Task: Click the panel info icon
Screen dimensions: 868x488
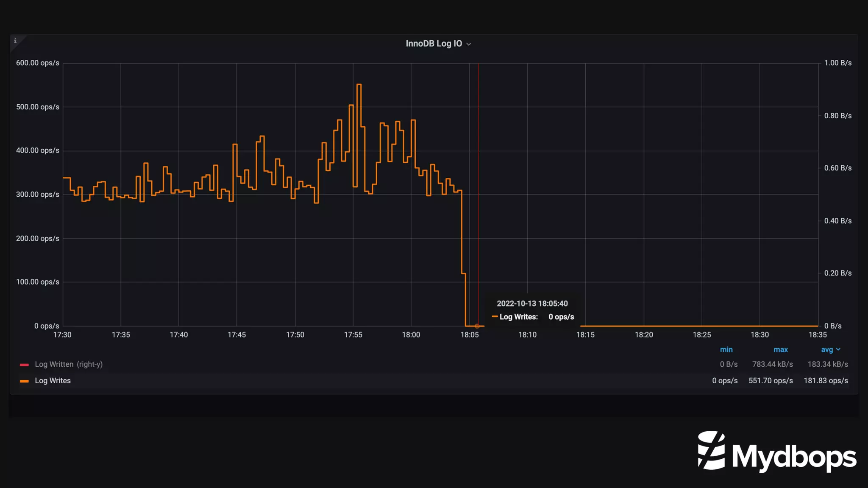Action: tap(15, 41)
